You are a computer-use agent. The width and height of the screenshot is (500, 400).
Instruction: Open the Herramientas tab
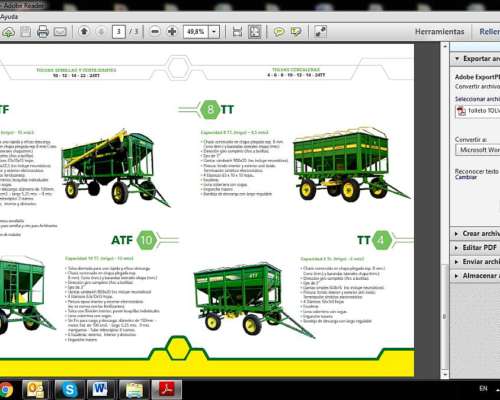point(439,32)
